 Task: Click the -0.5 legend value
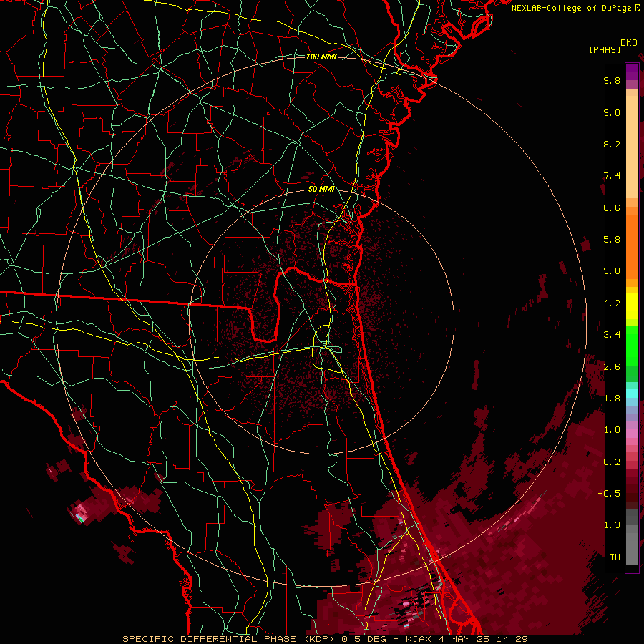click(609, 494)
